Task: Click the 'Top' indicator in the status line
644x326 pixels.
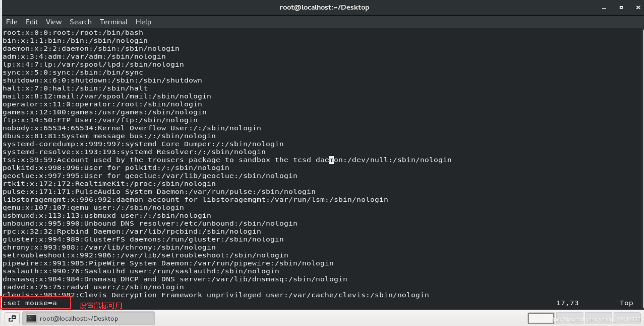Action: pos(626,303)
